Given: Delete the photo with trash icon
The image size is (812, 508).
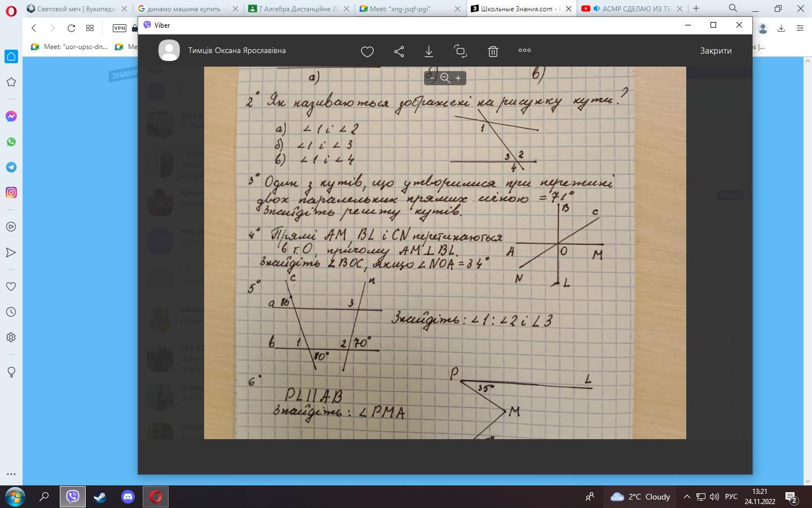Looking at the screenshot, I should tap(493, 51).
